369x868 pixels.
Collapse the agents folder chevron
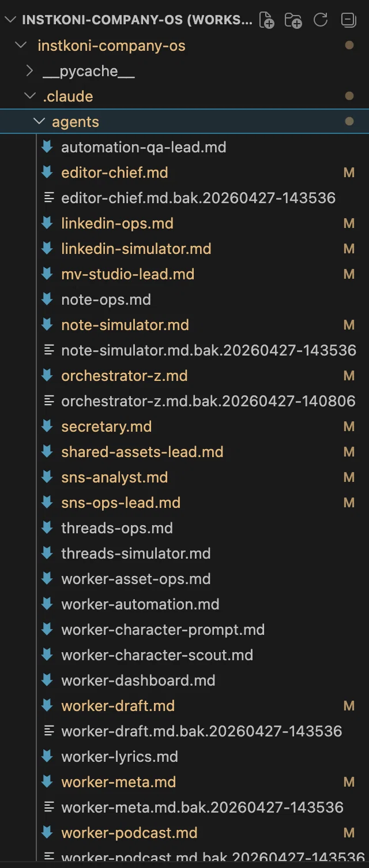[39, 122]
